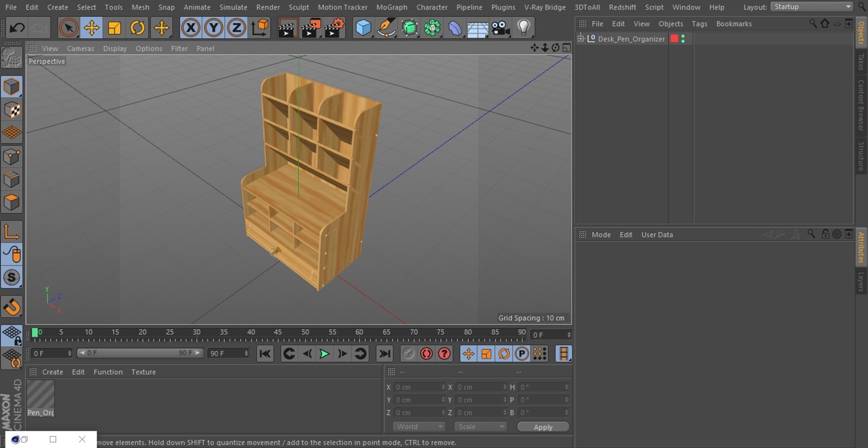Open Edit Render Settings icon
Viewport: 868px width, 448px height.
[x=335, y=28]
